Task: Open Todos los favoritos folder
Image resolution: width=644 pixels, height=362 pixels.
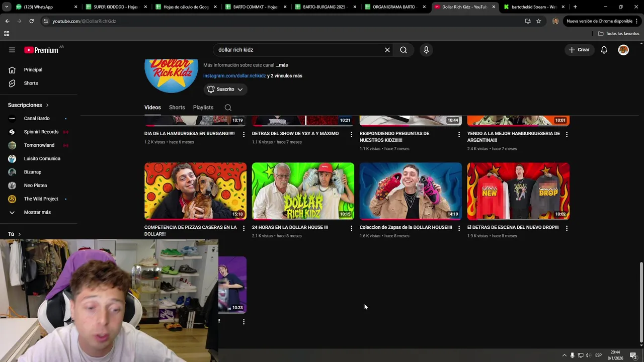Action: coord(619,34)
